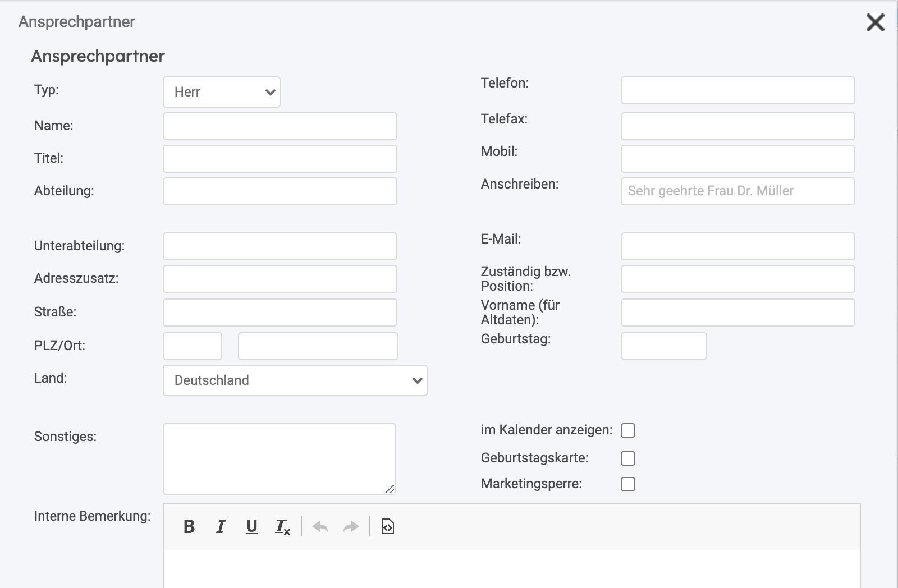Toggle bold formatting in the editor

tap(189, 526)
